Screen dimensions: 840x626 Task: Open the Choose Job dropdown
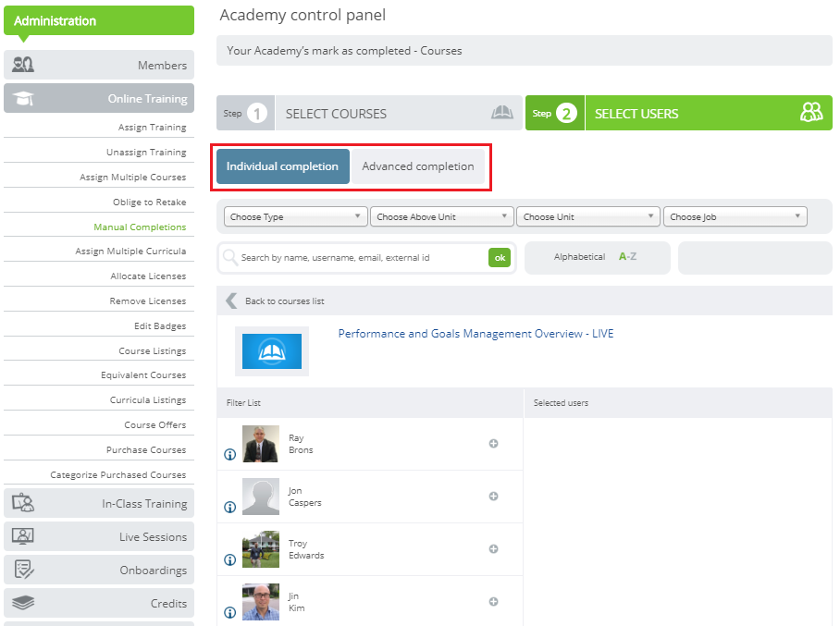coord(735,216)
